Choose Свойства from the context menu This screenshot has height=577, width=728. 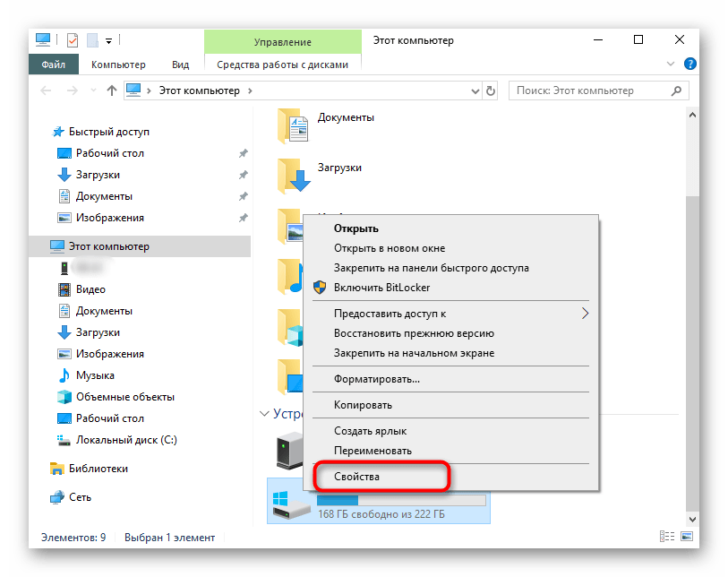[x=356, y=477]
